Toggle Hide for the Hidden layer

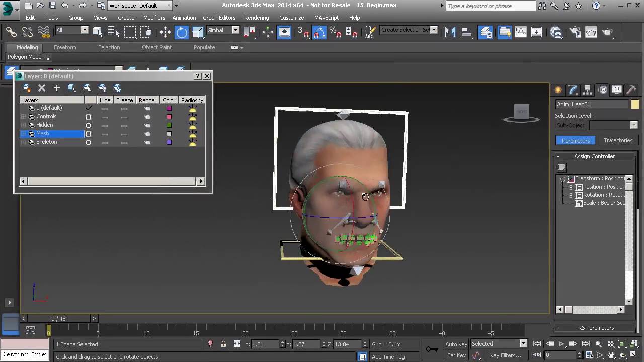tap(105, 125)
